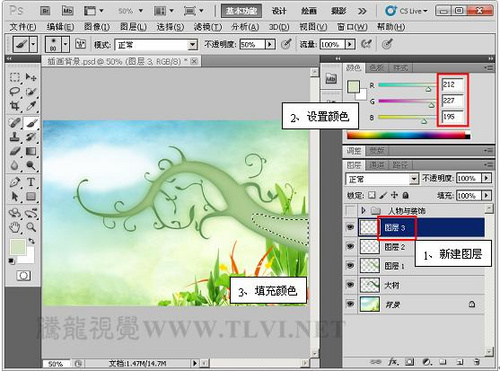The height and width of the screenshot is (371, 500).
Task: Toggle lock transparent pixels icon
Action: point(372,195)
